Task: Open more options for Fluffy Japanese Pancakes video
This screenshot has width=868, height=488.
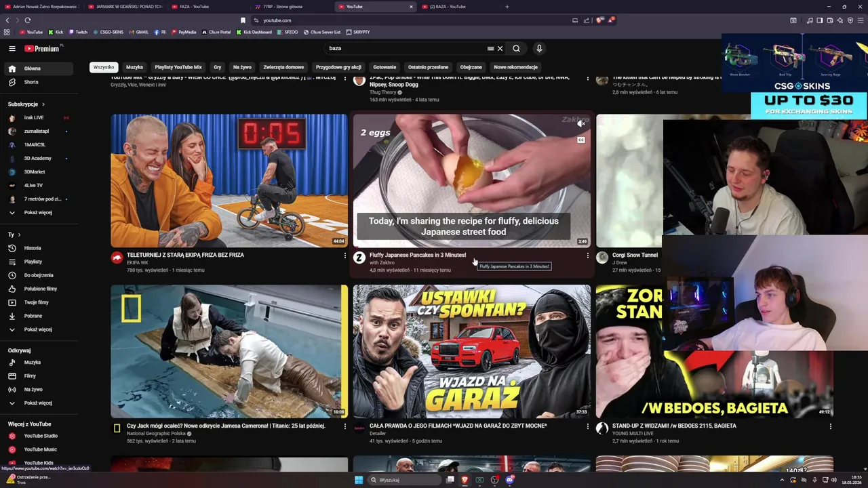Action: tap(587, 256)
